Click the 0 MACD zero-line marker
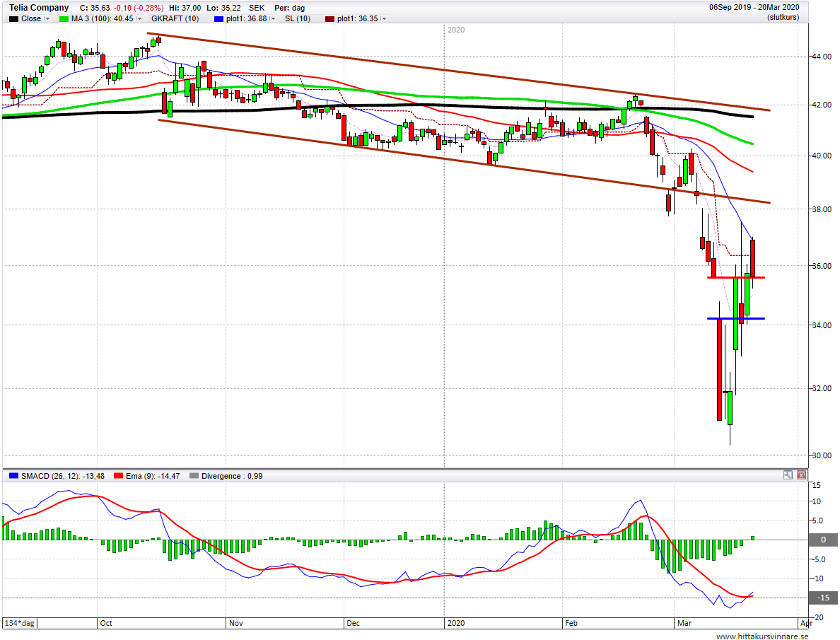Screen dimensions: 840x640 pos(824,540)
